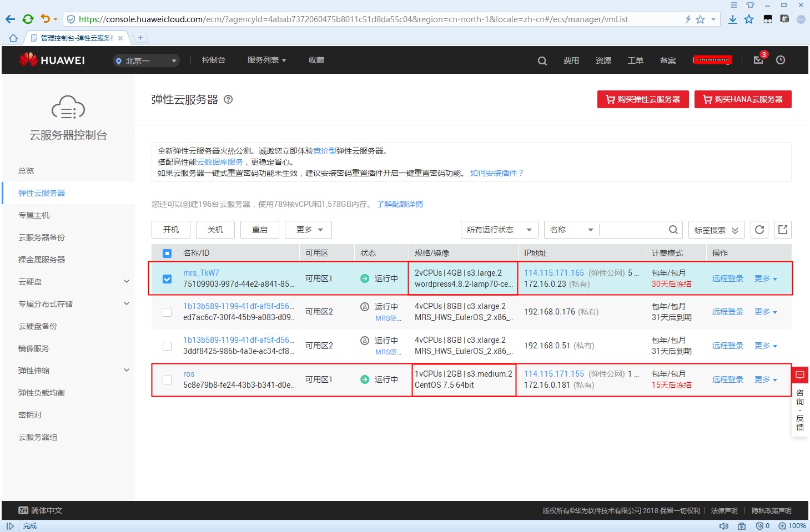Open the console search magnifier icon
This screenshot has height=532, width=810.
[542, 60]
